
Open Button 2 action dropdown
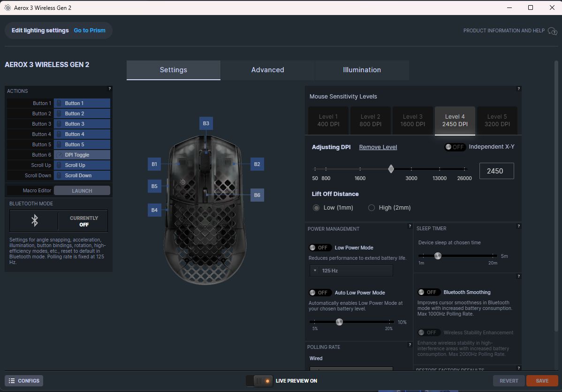point(82,113)
